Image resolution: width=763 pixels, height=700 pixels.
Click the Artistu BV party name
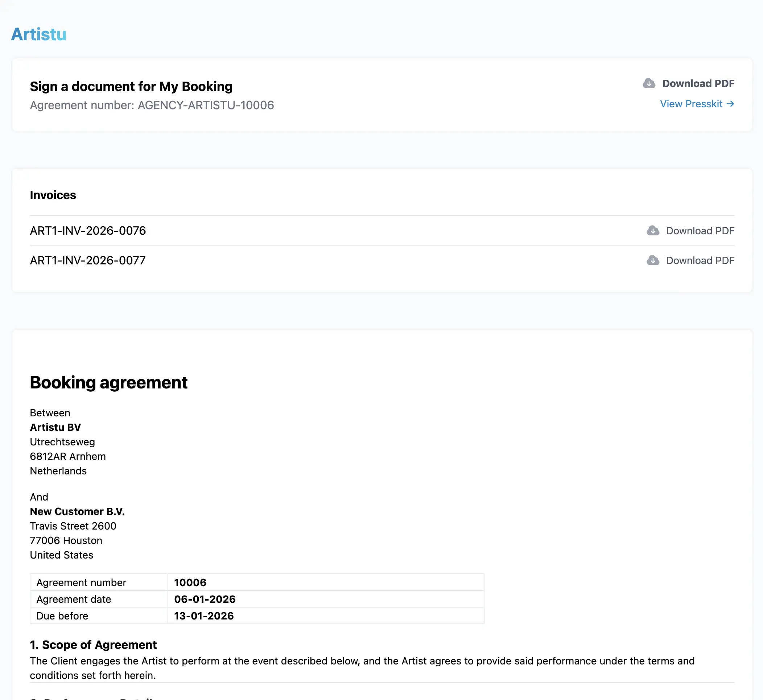tap(55, 427)
